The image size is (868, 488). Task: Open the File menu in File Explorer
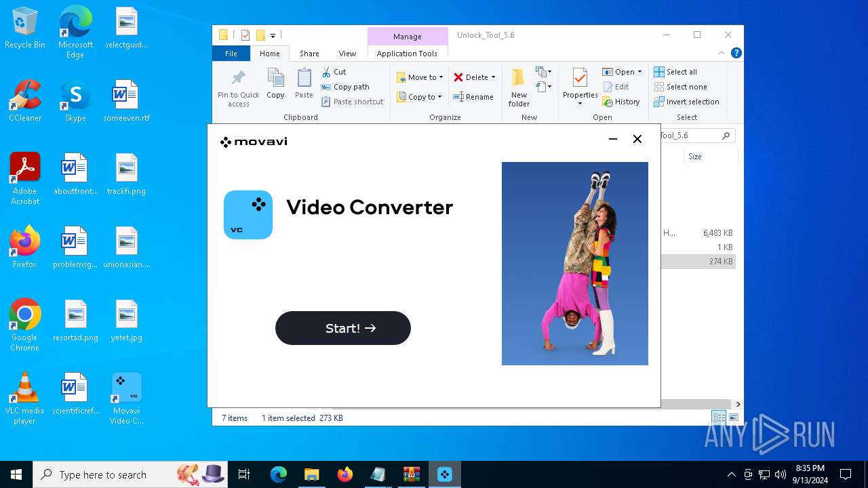tap(231, 54)
